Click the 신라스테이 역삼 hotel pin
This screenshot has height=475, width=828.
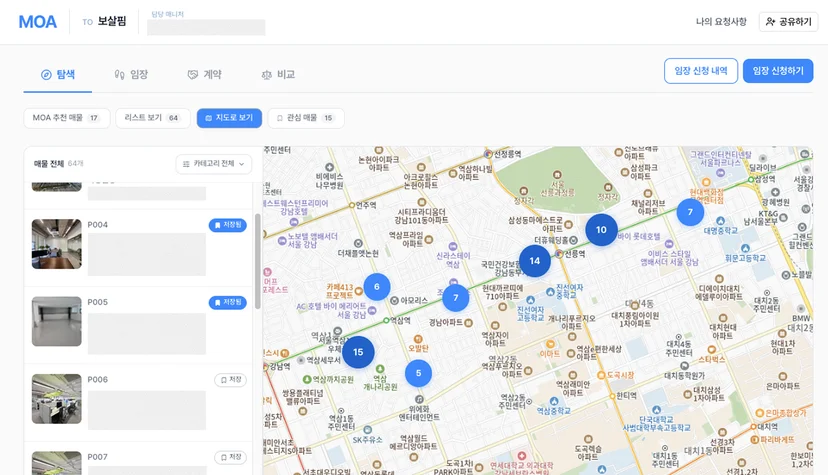tap(453, 246)
